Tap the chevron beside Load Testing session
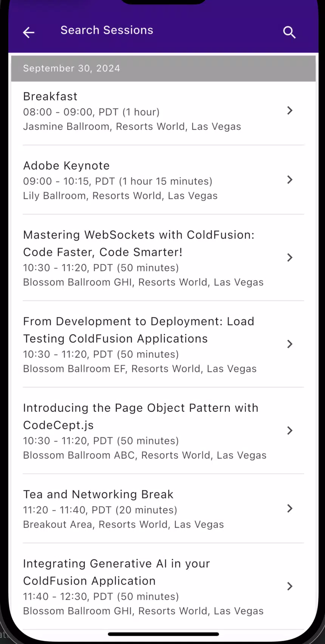This screenshot has height=644, width=325. [289, 344]
